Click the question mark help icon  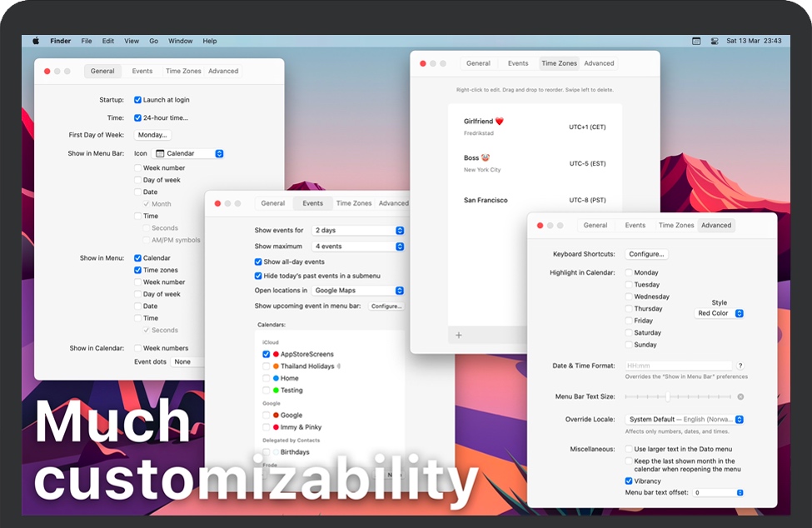pyautogui.click(x=740, y=366)
